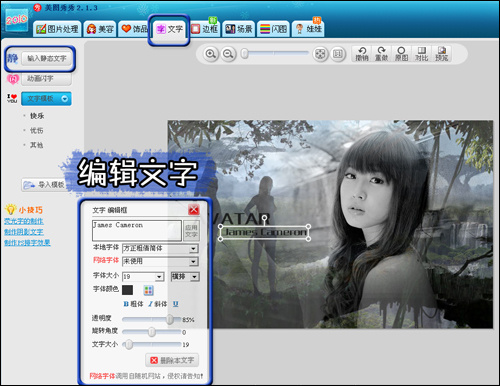This screenshot has width=500, height=386.
Task: Click the zoom out magnifier icon
Action: (228, 54)
